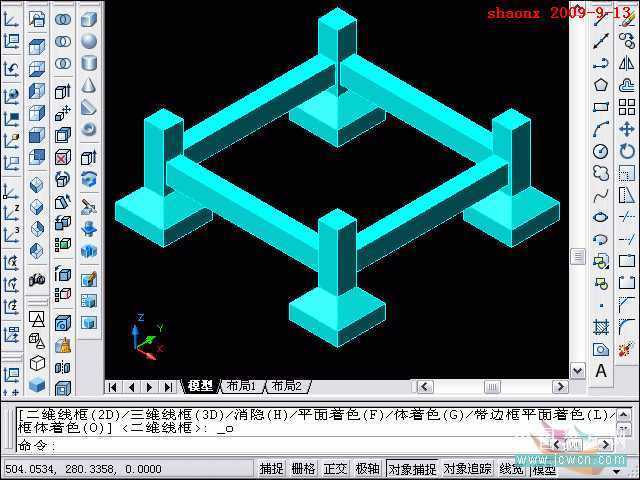
Task: Click command window scroll-up arrow
Action: [x=623, y=416]
